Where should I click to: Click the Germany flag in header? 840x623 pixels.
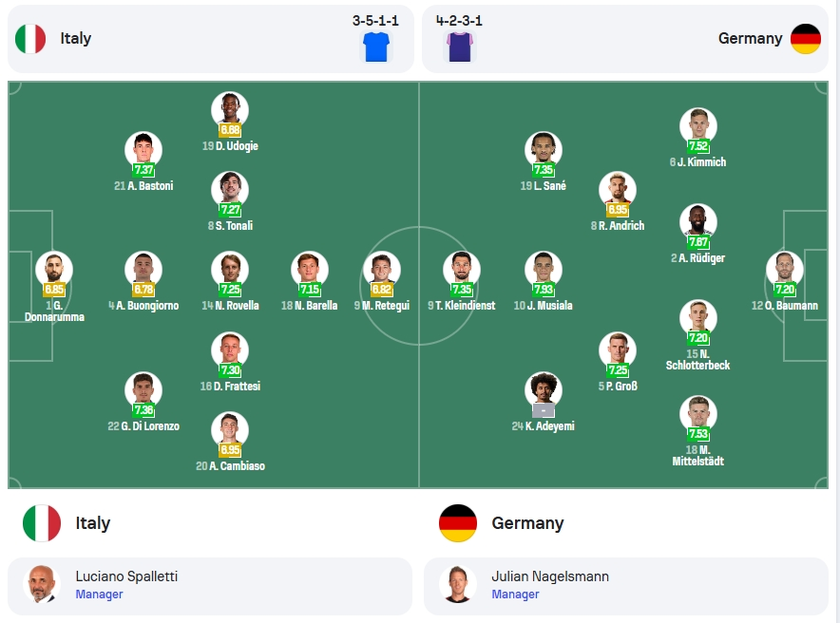(806, 39)
